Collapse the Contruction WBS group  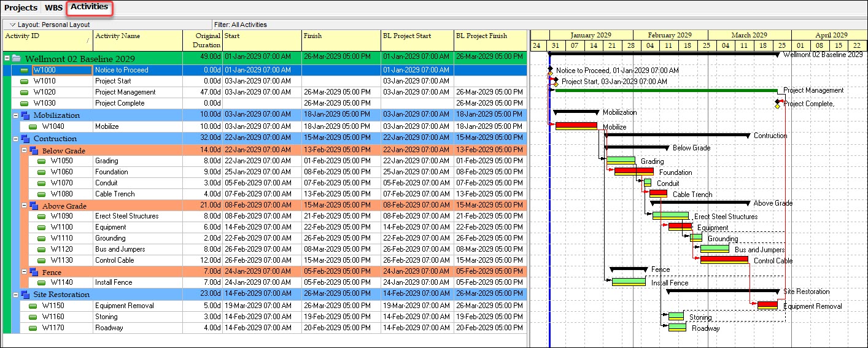(x=15, y=139)
